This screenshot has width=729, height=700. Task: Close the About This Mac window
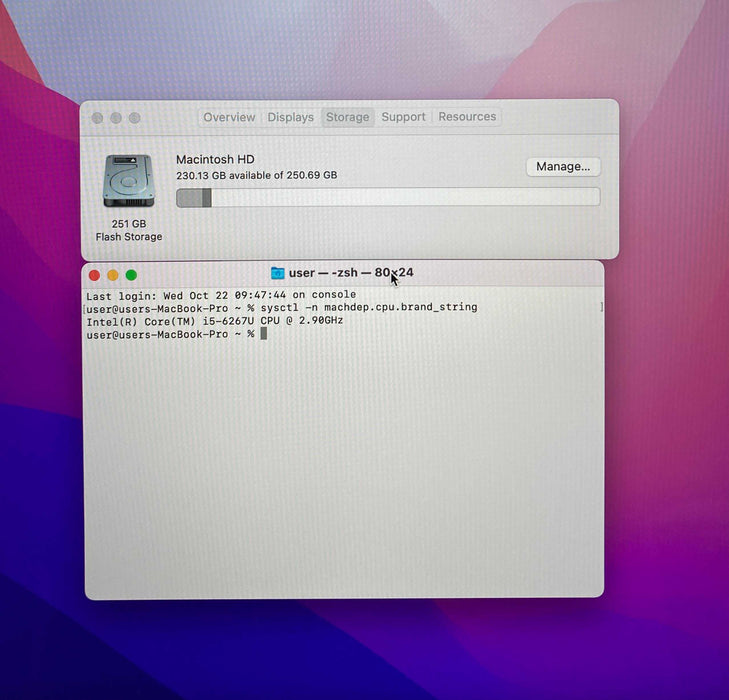point(97,118)
